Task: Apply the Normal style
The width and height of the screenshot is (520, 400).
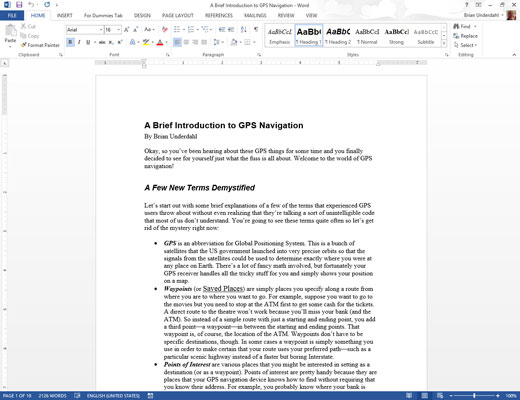Action: (367, 35)
